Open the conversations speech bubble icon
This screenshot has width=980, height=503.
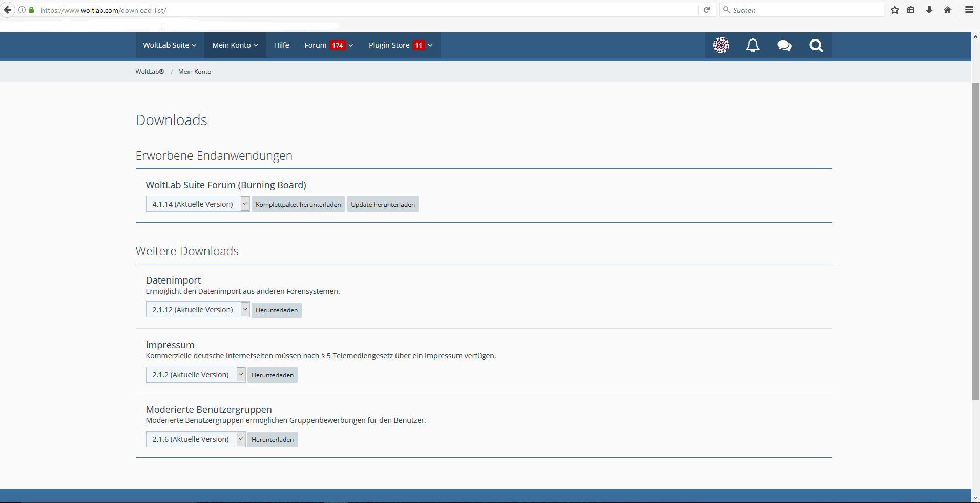click(x=784, y=45)
